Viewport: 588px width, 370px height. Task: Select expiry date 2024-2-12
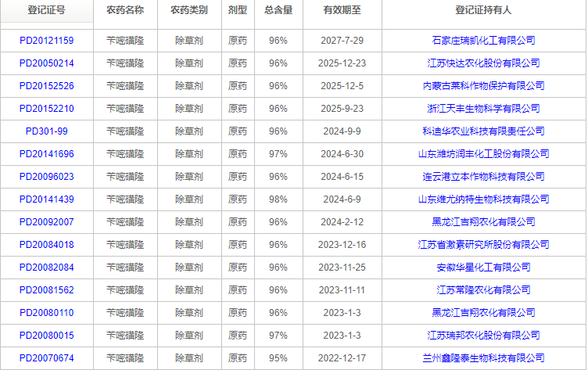pos(342,222)
